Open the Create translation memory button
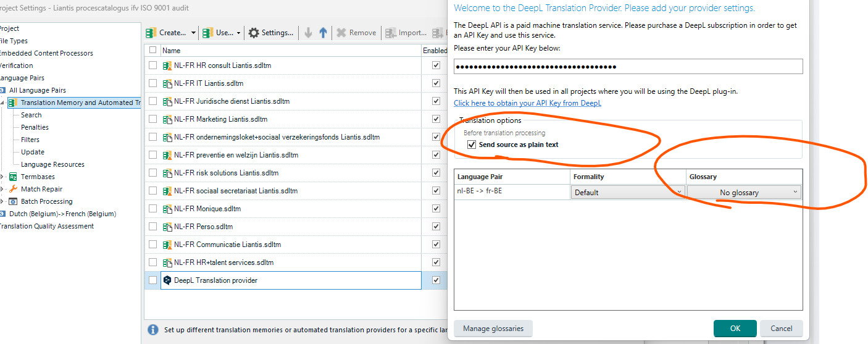 [166, 33]
